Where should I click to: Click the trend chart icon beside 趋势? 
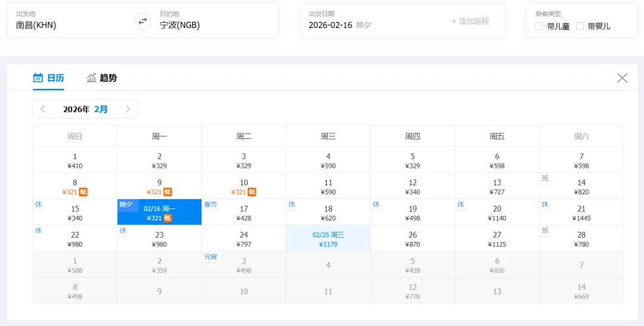[x=91, y=77]
